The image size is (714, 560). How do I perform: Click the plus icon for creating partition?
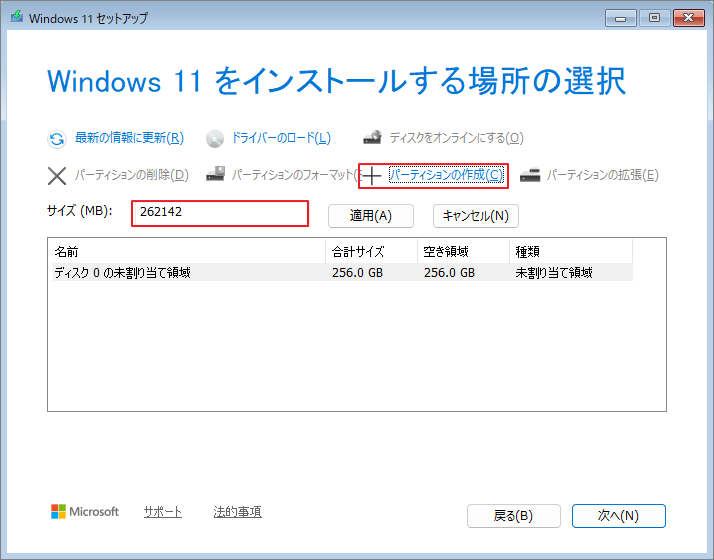pyautogui.click(x=372, y=176)
